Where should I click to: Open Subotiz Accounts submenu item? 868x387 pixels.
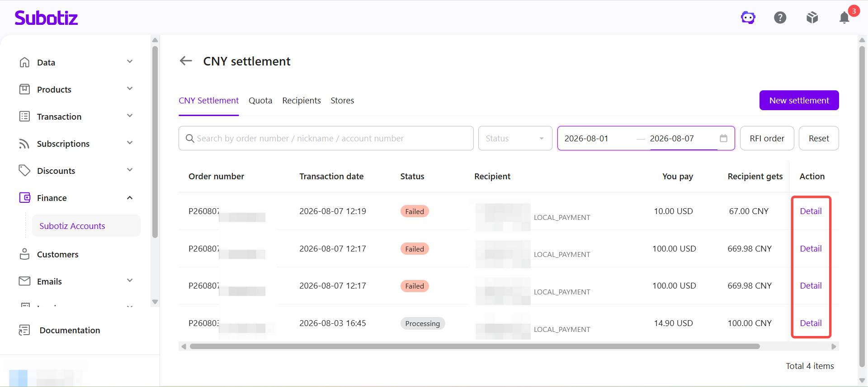click(86, 226)
